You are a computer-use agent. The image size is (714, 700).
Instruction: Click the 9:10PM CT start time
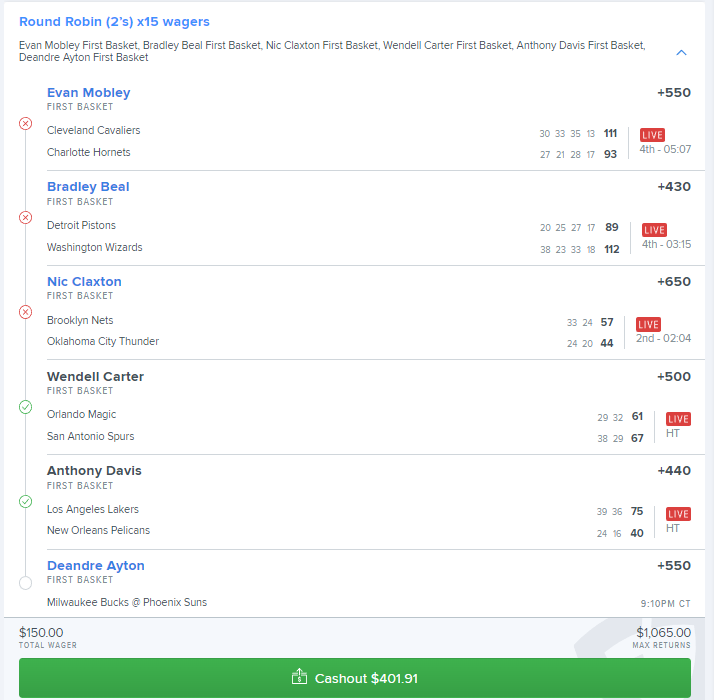point(665,603)
